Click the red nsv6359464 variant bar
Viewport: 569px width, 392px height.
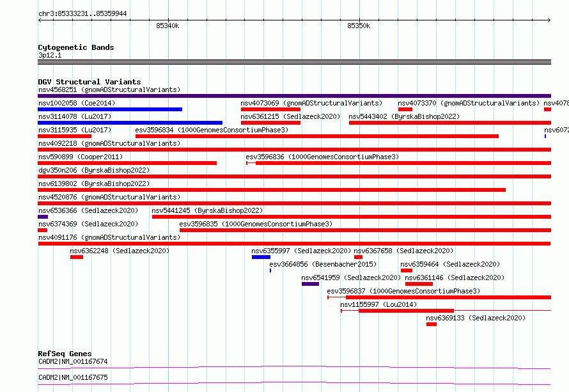(407, 270)
